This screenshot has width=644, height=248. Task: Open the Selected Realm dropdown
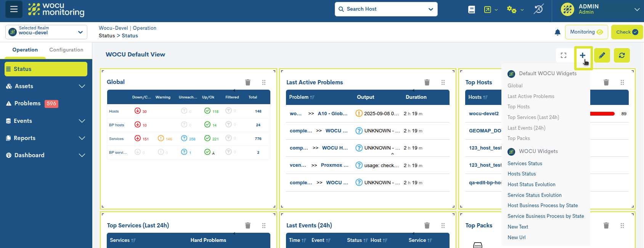46,32
